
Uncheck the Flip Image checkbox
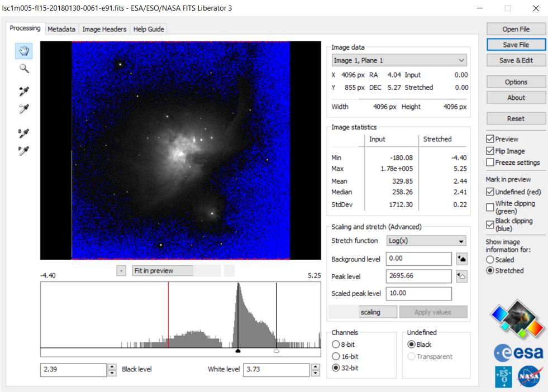pos(490,151)
